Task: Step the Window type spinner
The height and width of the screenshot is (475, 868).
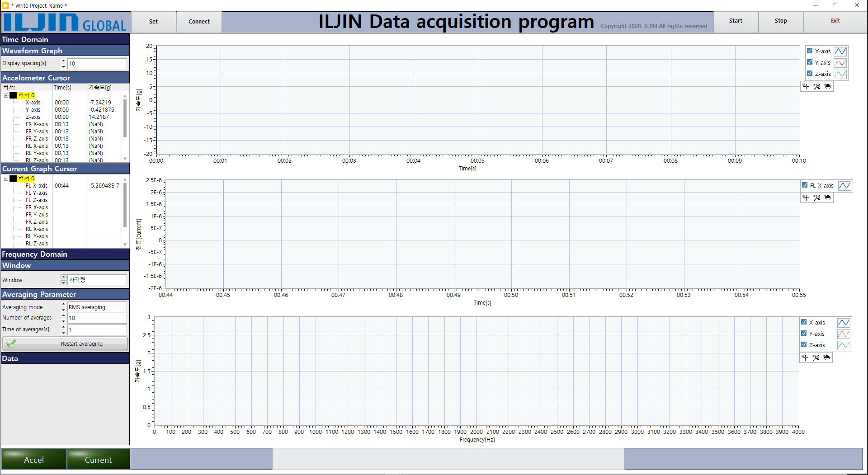Action: pos(63,280)
